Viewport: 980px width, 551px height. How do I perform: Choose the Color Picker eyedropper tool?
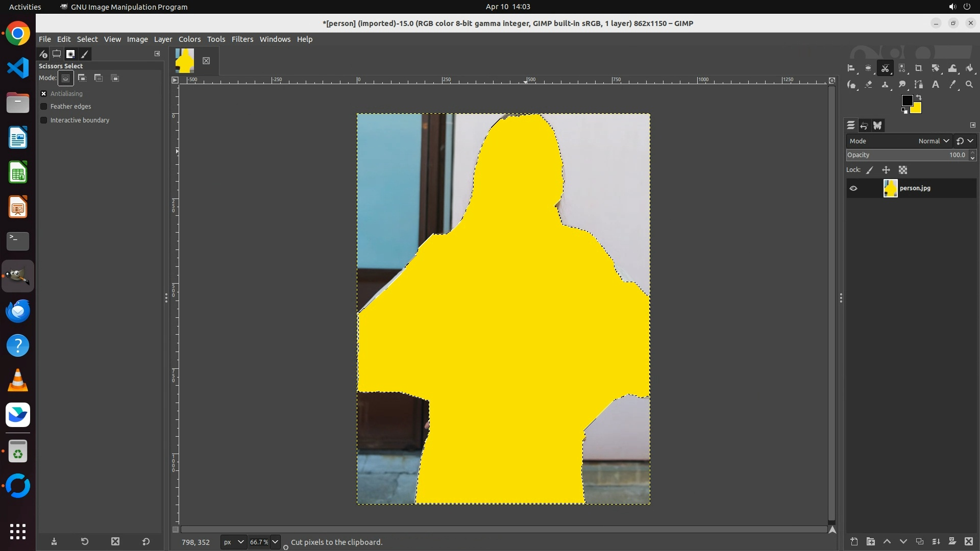pos(952,85)
